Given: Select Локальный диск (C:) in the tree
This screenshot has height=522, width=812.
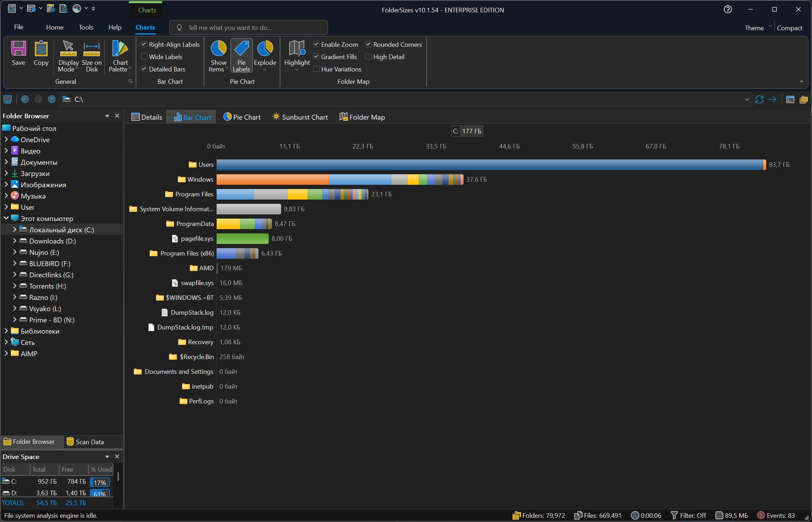Looking at the screenshot, I should click(62, 229).
